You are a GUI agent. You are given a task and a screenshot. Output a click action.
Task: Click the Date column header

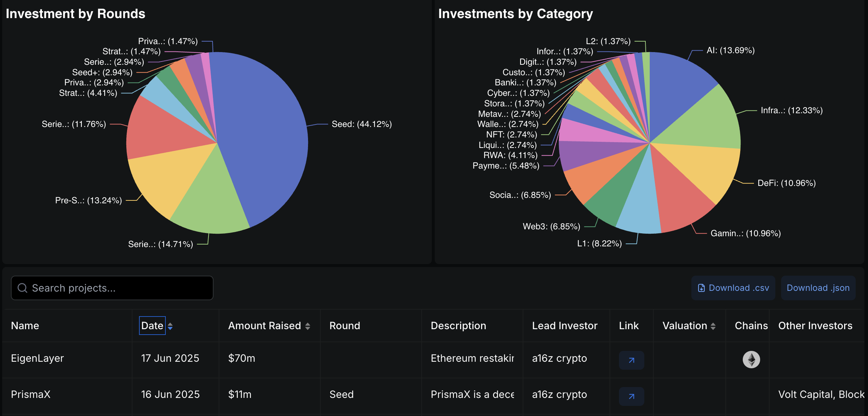tap(152, 326)
